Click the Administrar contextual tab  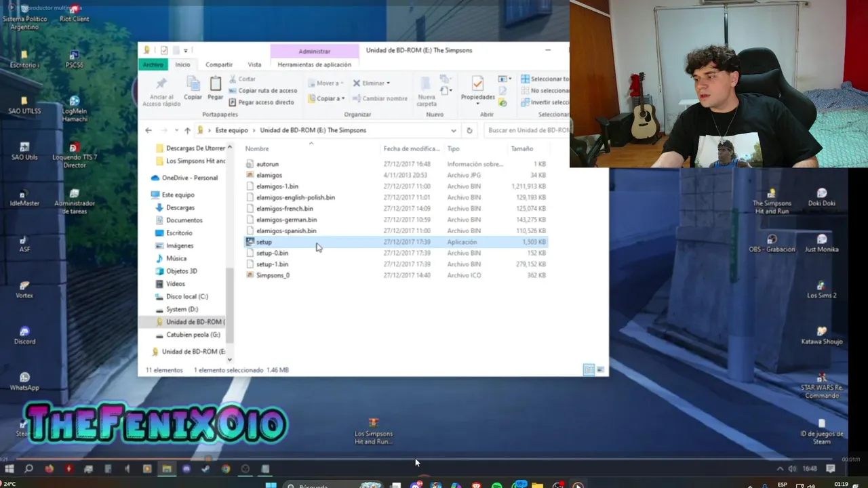click(x=314, y=51)
